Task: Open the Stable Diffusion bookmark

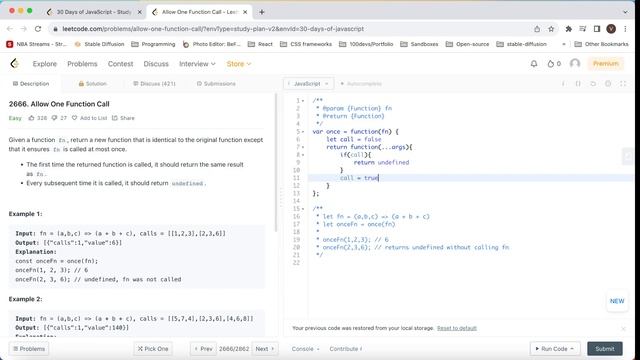Action: (99, 44)
